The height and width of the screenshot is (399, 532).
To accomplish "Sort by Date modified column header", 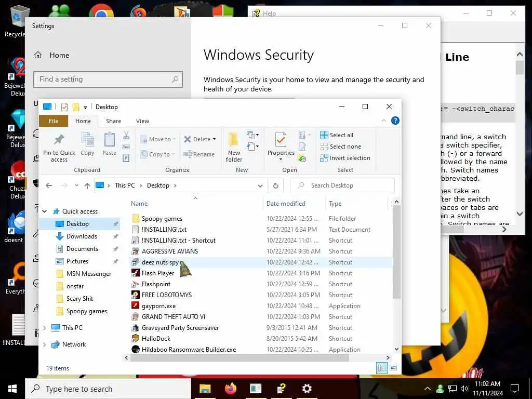I will coord(286,204).
